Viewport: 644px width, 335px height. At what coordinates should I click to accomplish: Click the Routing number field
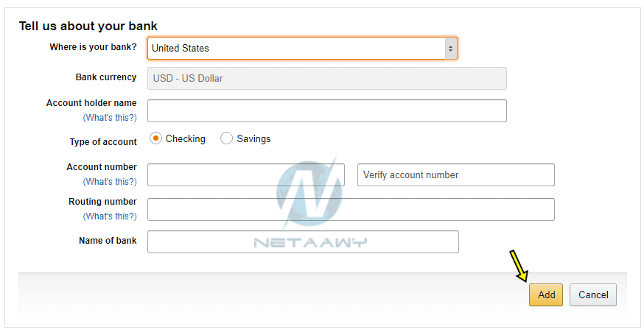[x=351, y=209]
